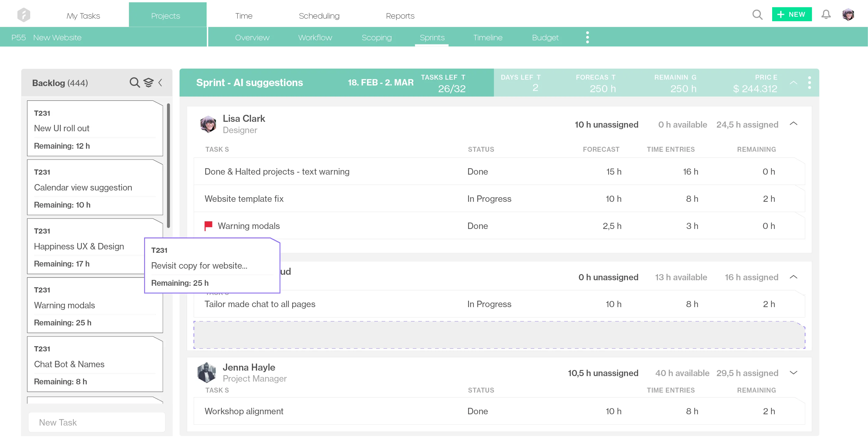Click the dashed drop zone row
The width and height of the screenshot is (868, 446).
coord(499,335)
